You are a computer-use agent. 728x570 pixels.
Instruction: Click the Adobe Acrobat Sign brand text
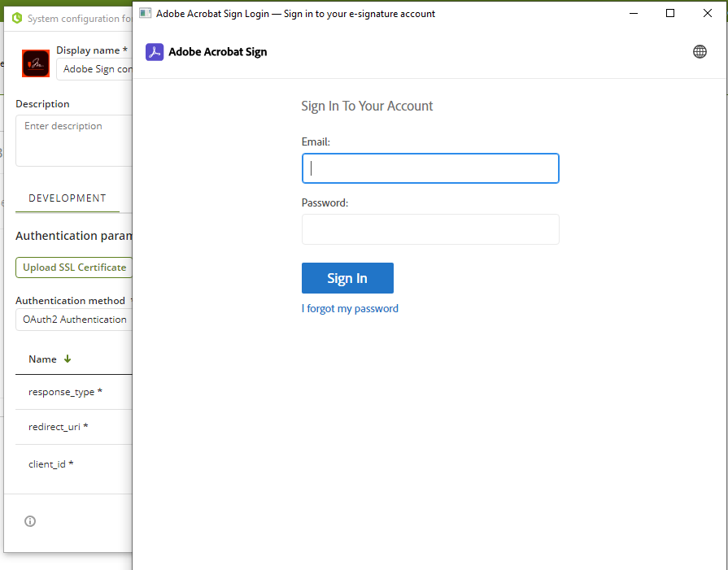click(218, 51)
